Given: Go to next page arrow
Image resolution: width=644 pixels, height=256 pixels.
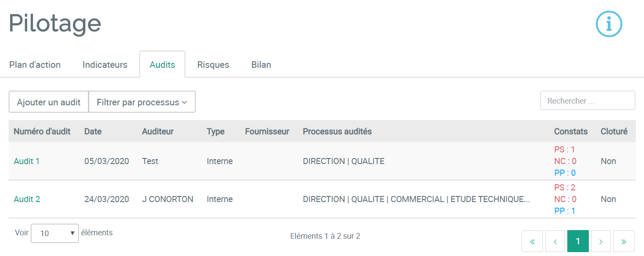Looking at the screenshot, I should 601,241.
